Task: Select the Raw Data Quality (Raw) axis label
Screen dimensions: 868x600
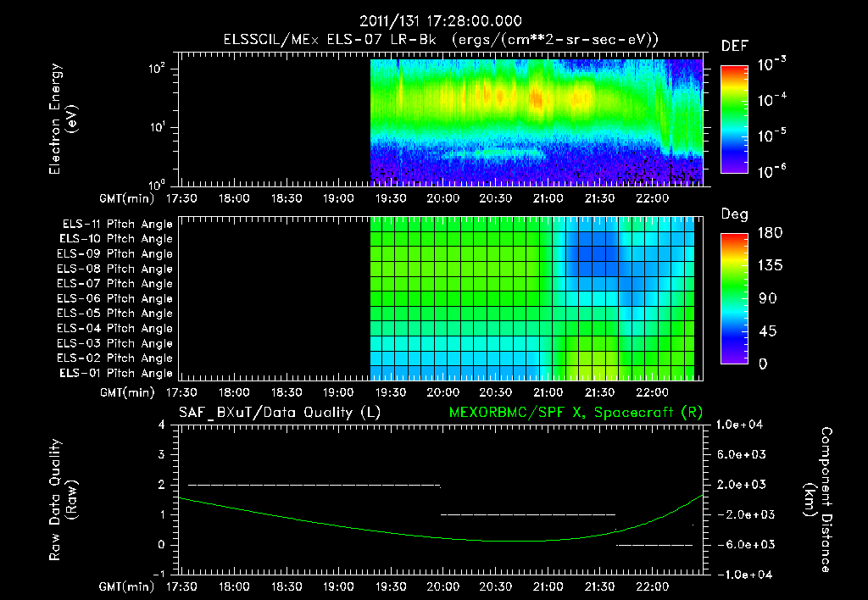Action: [x=63, y=500]
